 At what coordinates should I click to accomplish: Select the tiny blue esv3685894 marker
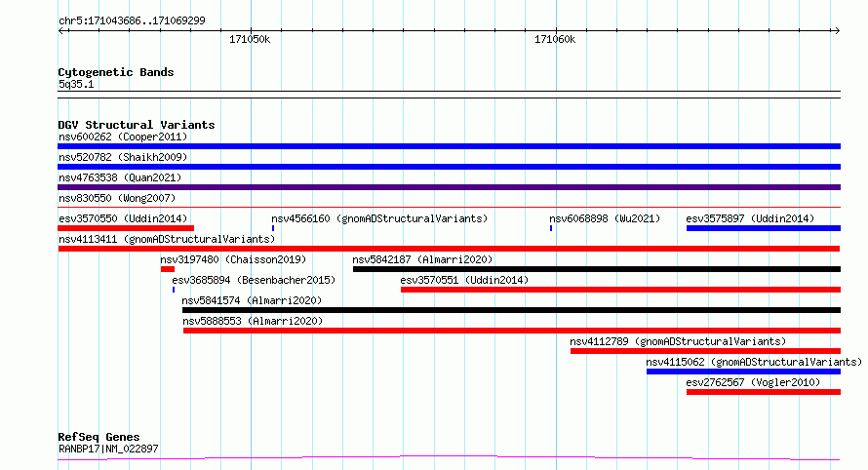[174, 290]
